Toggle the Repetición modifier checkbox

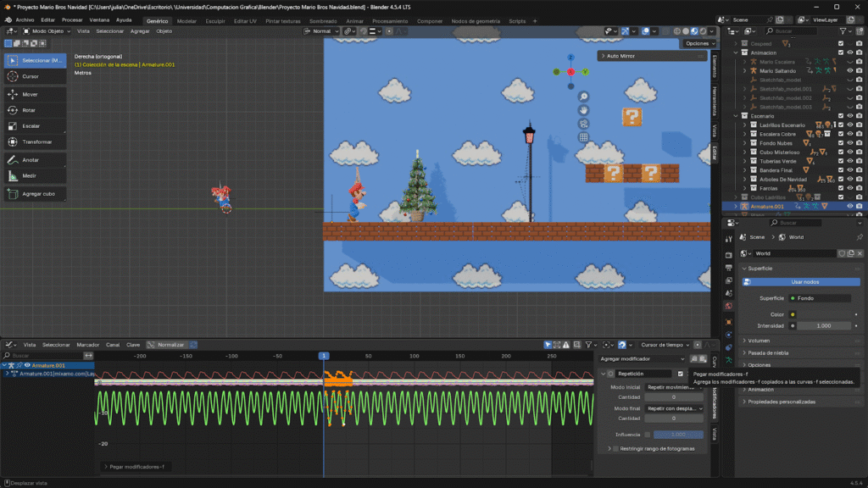680,374
